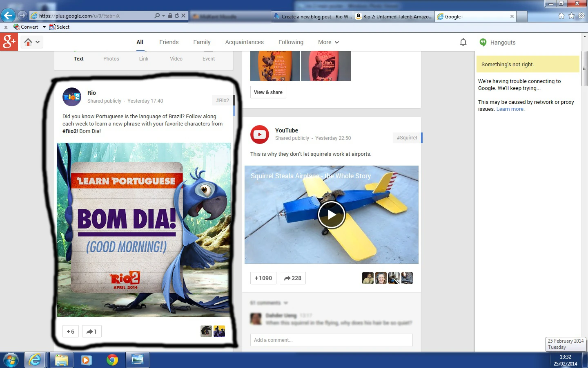This screenshot has height=368, width=588.
Task: Expand the post comments list
Action: pyautogui.click(x=269, y=303)
